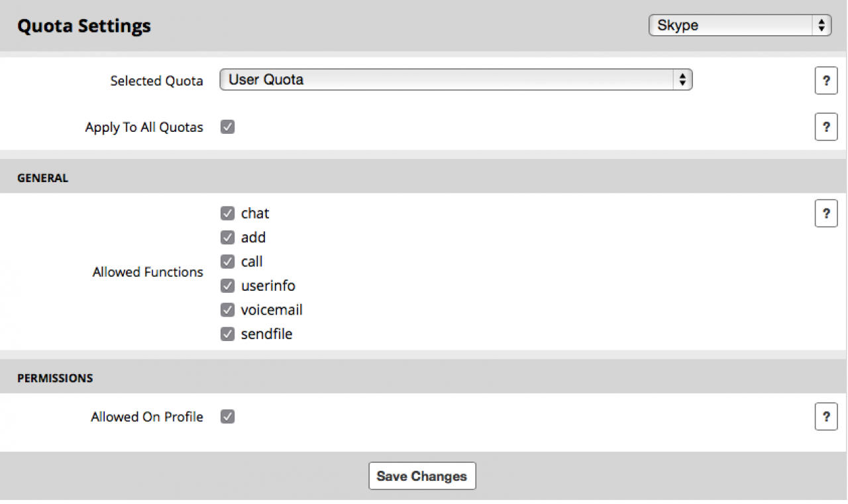This screenshot has height=504, width=848.
Task: Show help for Allowed On Profile
Action: click(x=826, y=417)
